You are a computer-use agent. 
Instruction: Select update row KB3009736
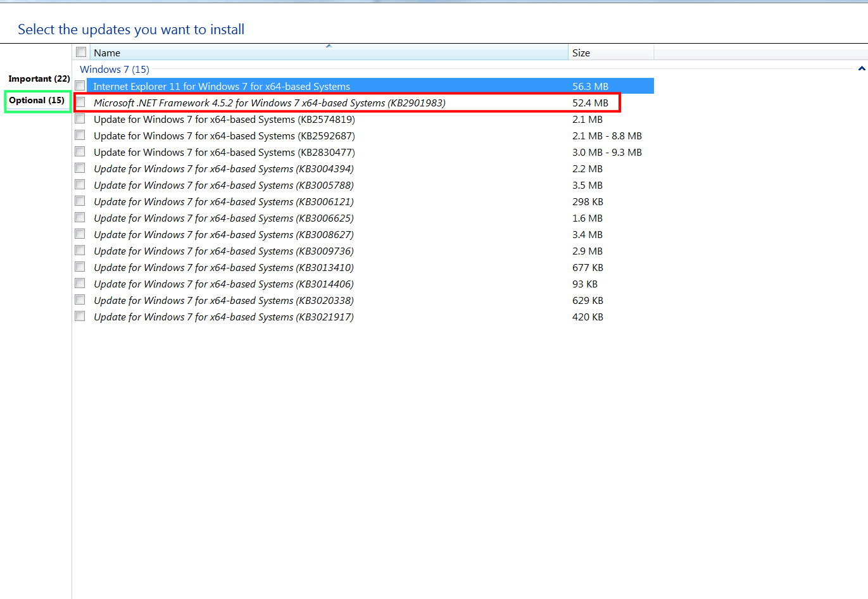point(364,251)
